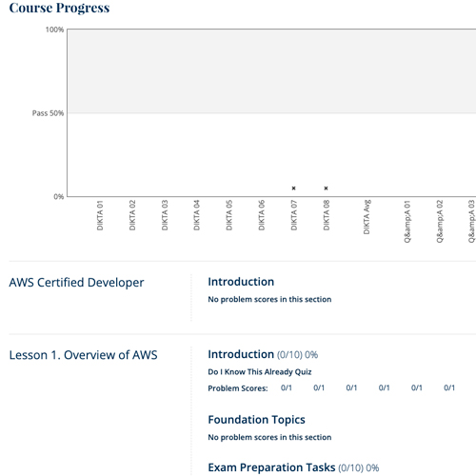Viewport: 476px width, 476px height.
Task: Click the DIKTA 07 x marker
Action: [x=293, y=188]
